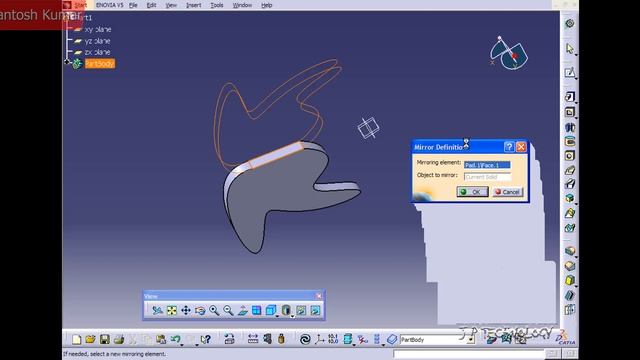This screenshot has height=360, width=640.
Task: Open the Insert menu
Action: [193, 5]
